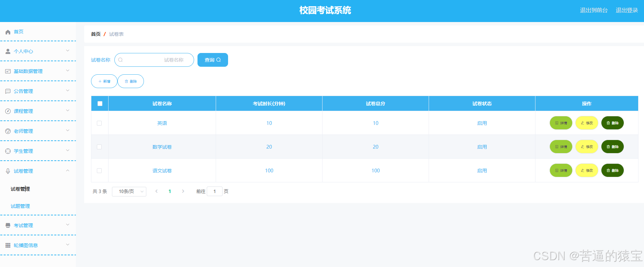Click 修改 for the 语文试卷 row
Image resolution: width=644 pixels, height=267 pixels.
pyautogui.click(x=587, y=170)
